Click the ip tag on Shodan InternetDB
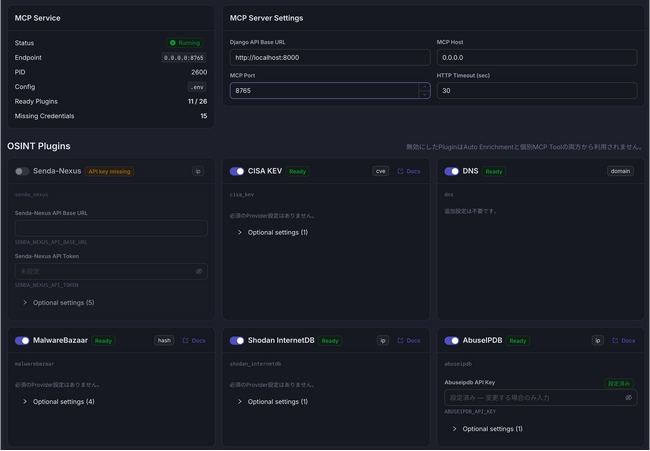Image resolution: width=650 pixels, height=451 pixels. (x=383, y=340)
